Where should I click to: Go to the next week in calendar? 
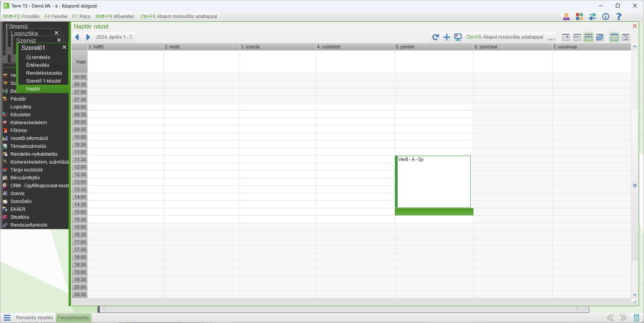pos(88,37)
